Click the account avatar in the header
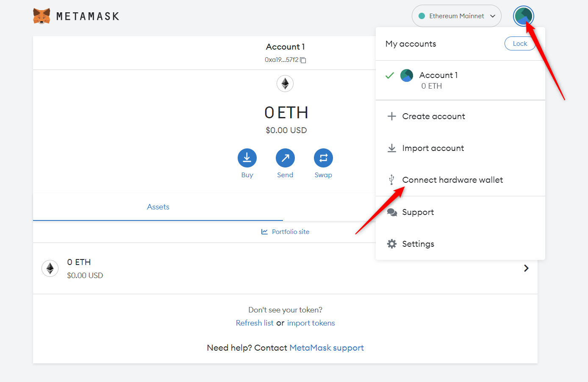 tap(523, 16)
